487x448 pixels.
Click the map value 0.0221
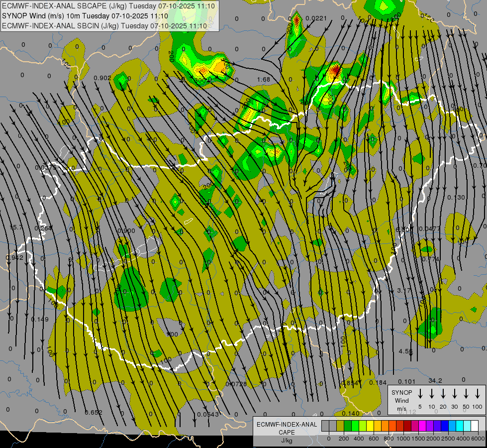[316, 18]
